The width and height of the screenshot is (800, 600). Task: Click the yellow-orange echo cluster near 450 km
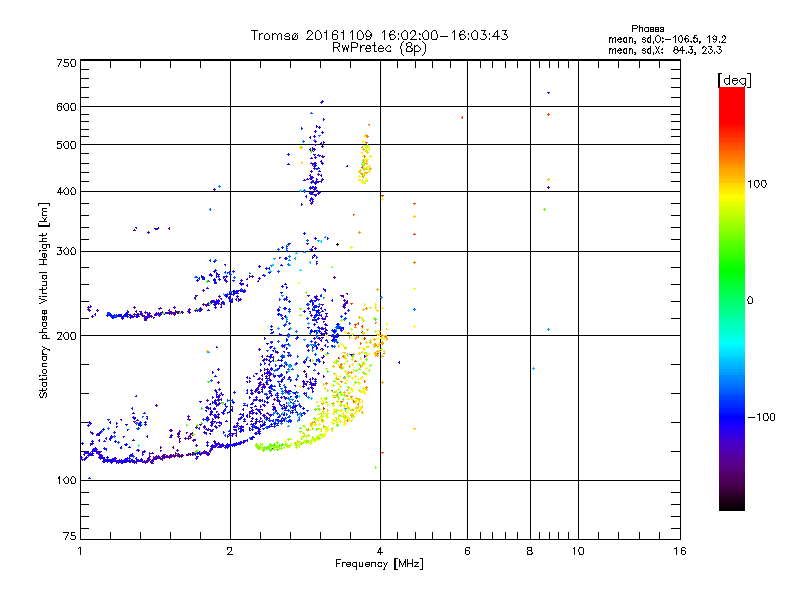click(365, 158)
